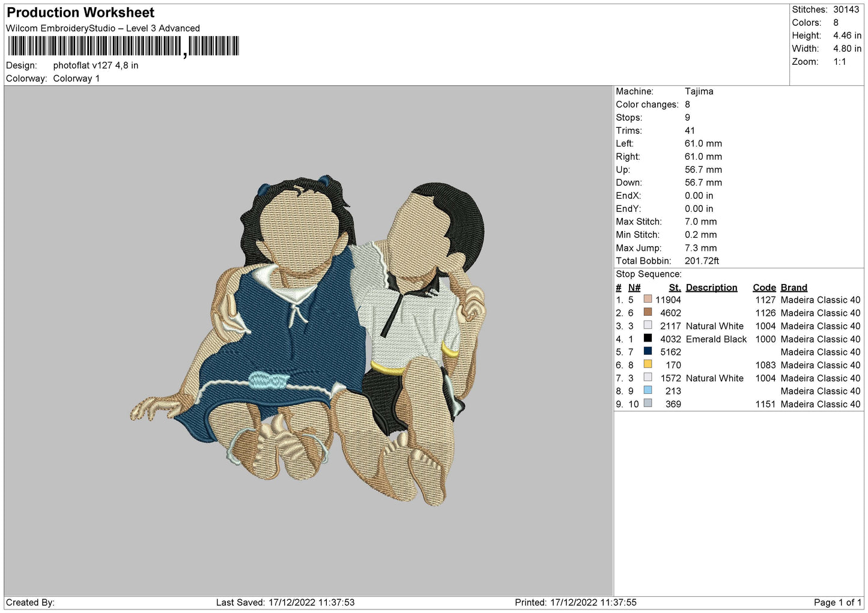
Task: Click the white swatch beside stitch count 2117
Action: tap(648, 325)
